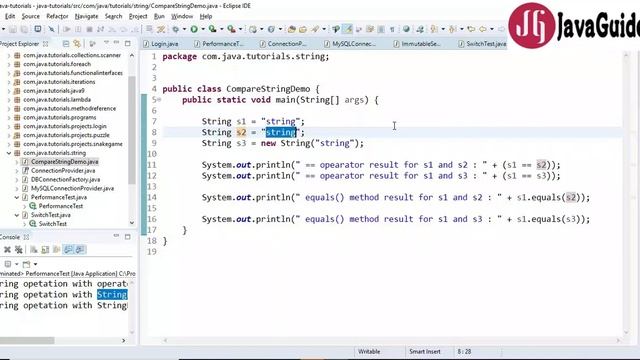The height and width of the screenshot is (360, 640).
Task: Expand com.java.tutorials.lambda package node
Action: coord(9,100)
